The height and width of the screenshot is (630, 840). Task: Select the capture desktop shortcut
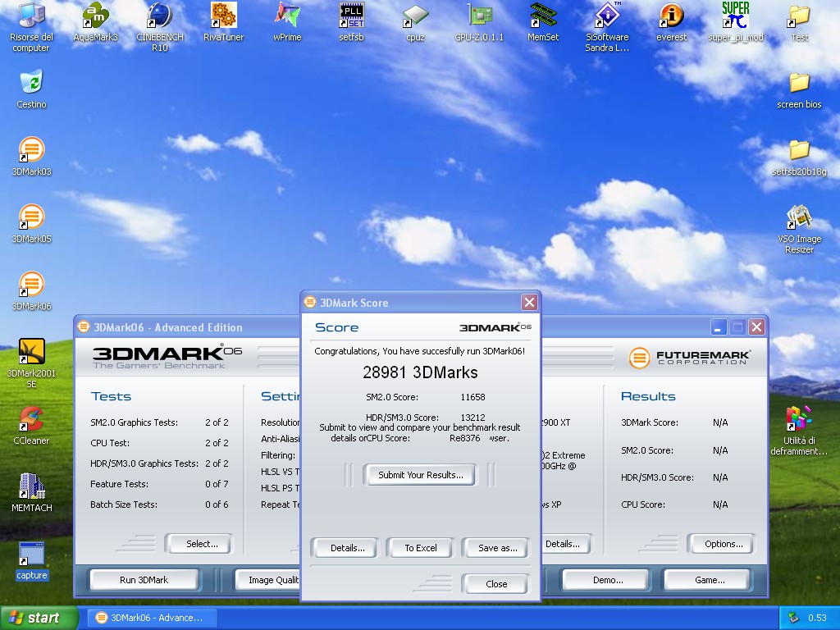coord(32,561)
